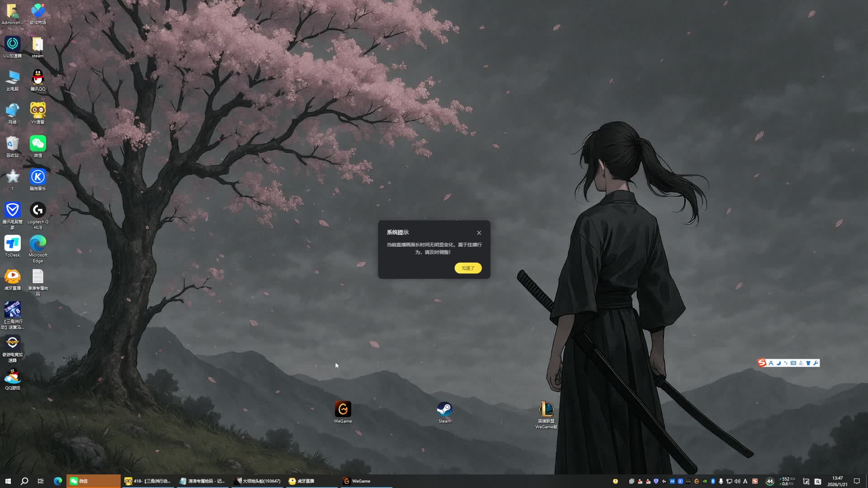Open the League of Legends WeGame版 icon
Viewport: 868px width, 488px height.
coord(546,409)
